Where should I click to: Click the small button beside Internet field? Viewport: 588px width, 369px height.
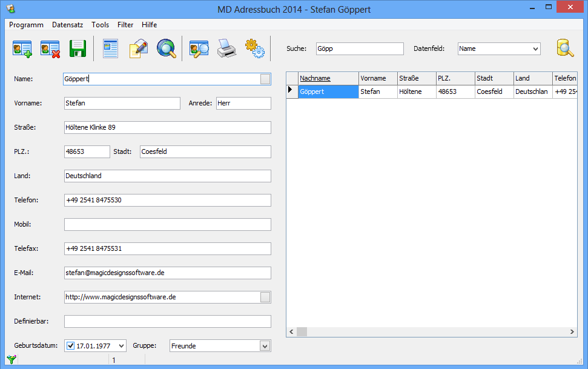click(x=265, y=297)
